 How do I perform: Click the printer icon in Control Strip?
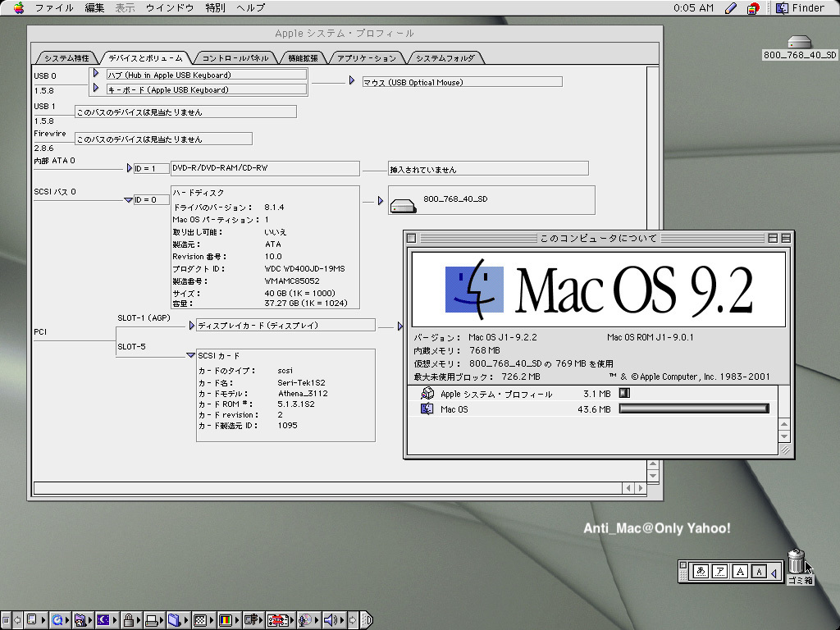[151, 620]
